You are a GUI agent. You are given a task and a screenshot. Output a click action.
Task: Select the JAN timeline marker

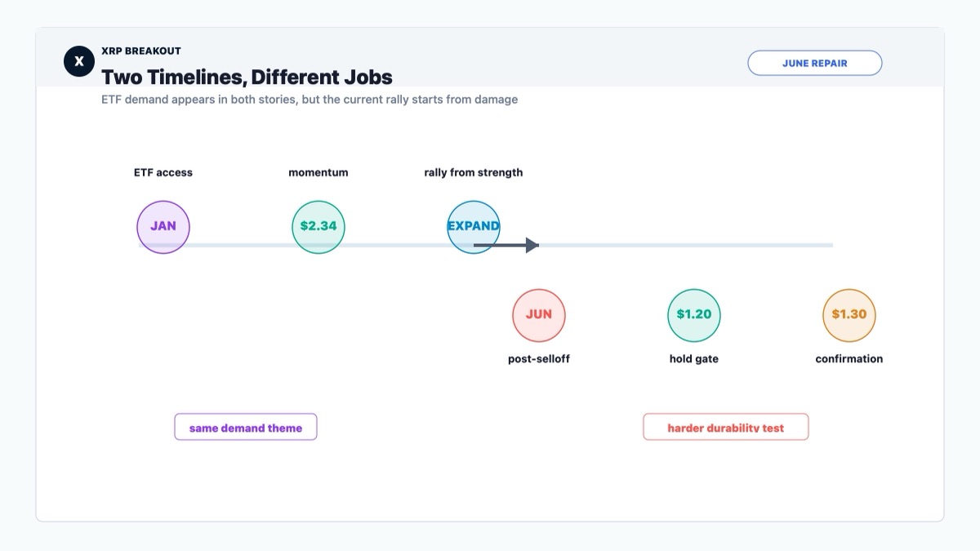click(163, 226)
